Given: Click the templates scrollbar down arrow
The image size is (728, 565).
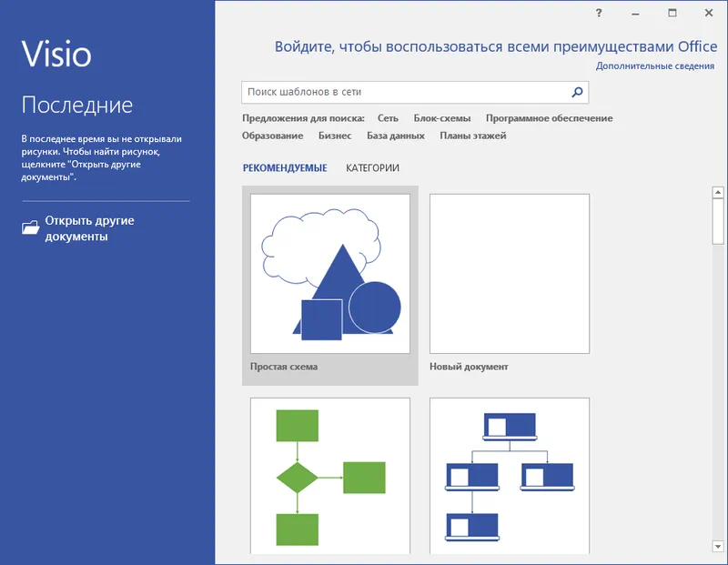Looking at the screenshot, I should coord(718,547).
